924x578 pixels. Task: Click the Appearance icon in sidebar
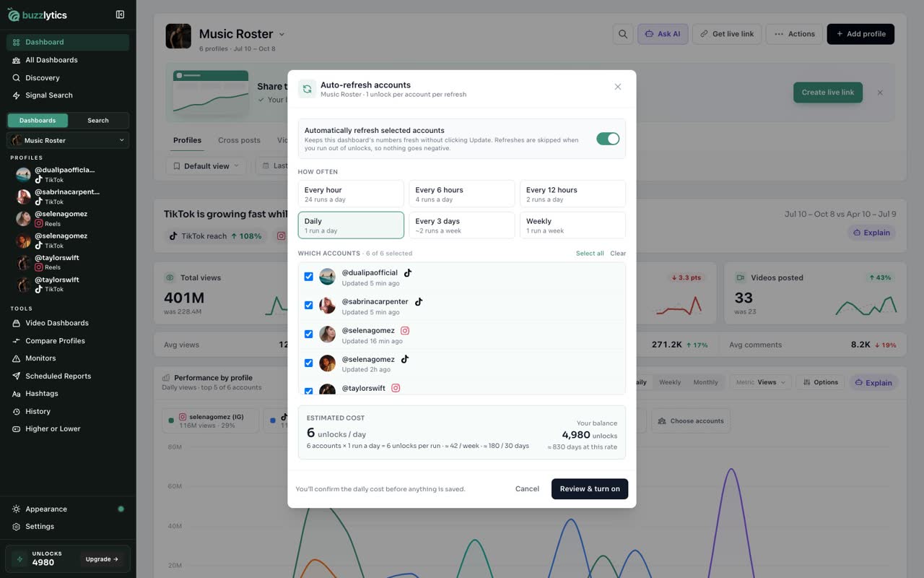pyautogui.click(x=16, y=509)
